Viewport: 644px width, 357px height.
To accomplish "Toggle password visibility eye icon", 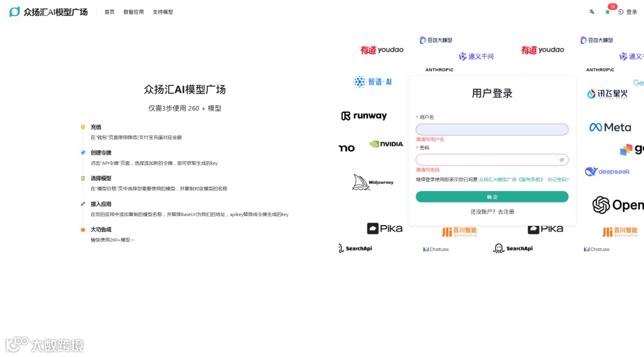I will click(x=562, y=159).
